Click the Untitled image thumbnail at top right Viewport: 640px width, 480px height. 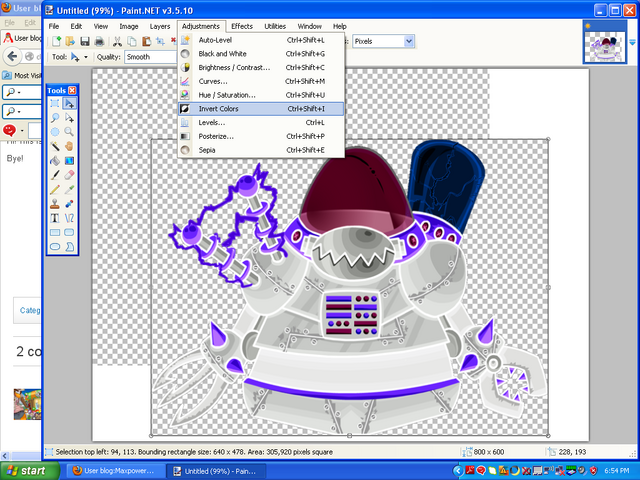(604, 42)
